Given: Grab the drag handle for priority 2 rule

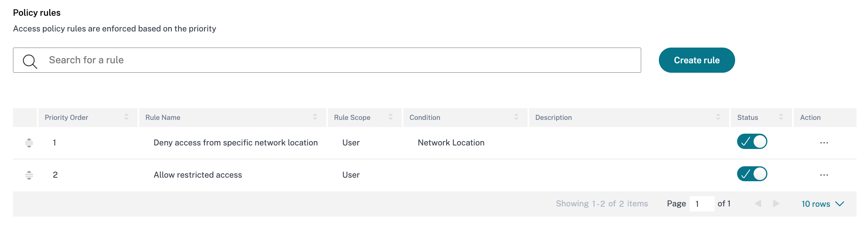Looking at the screenshot, I should click(x=29, y=175).
